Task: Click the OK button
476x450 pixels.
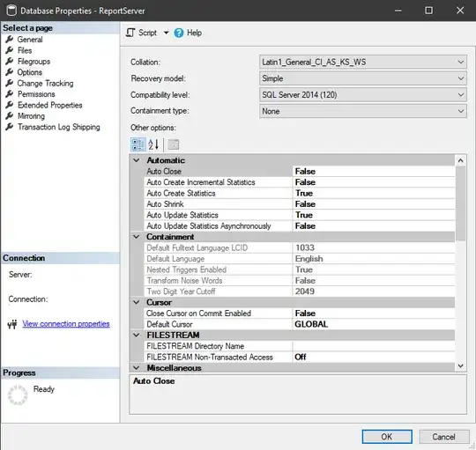Action: pyautogui.click(x=387, y=437)
